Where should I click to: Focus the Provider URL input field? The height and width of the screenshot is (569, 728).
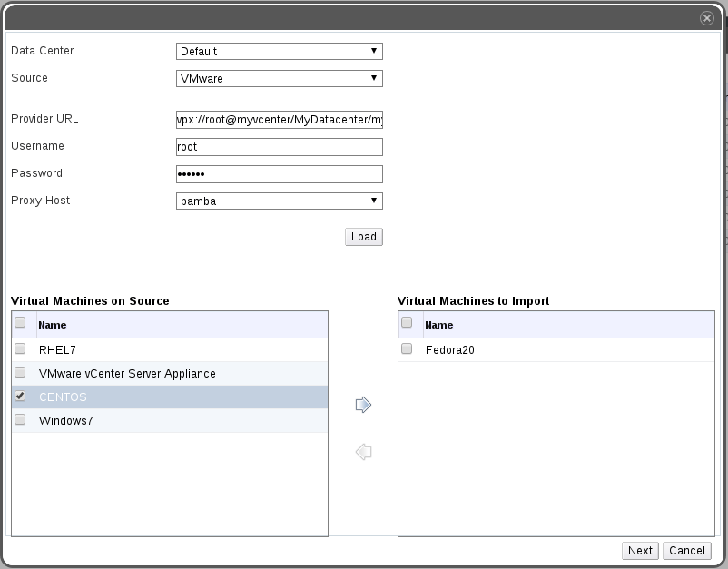(x=279, y=120)
